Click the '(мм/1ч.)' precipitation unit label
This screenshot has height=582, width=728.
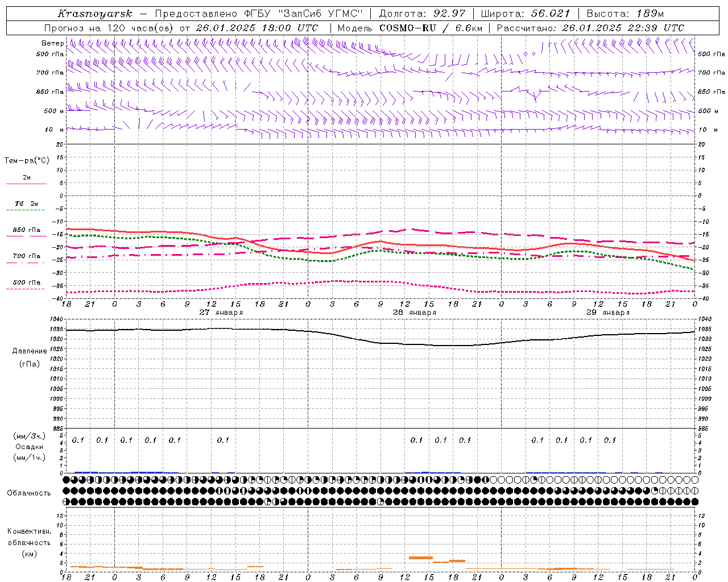[30, 457]
